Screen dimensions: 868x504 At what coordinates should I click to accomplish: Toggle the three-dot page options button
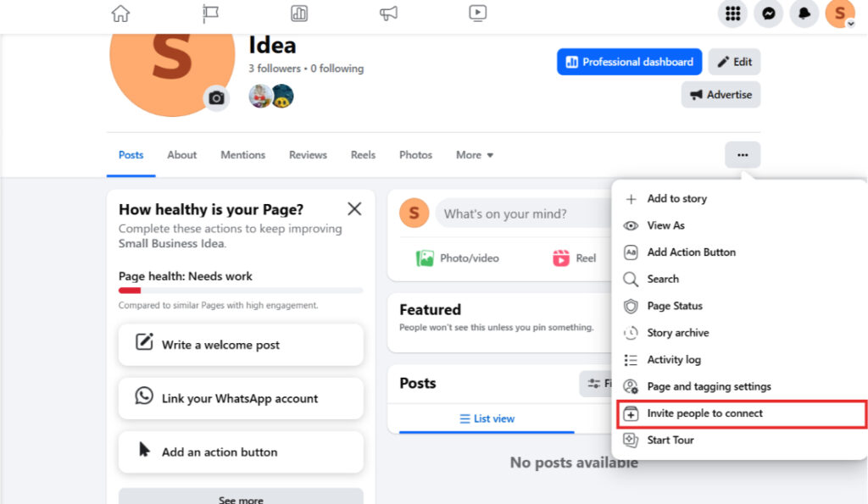pos(743,155)
